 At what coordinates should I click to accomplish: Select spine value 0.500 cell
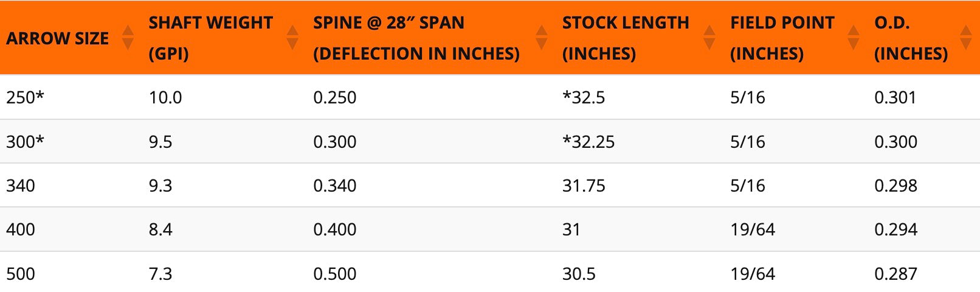click(335, 274)
